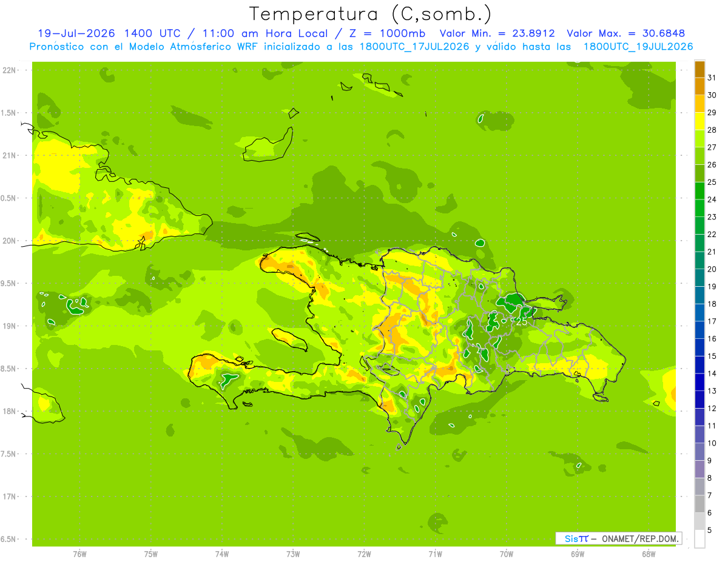Click legend value '21'
Image resolution: width=728 pixels, height=562 pixels.
713,252
